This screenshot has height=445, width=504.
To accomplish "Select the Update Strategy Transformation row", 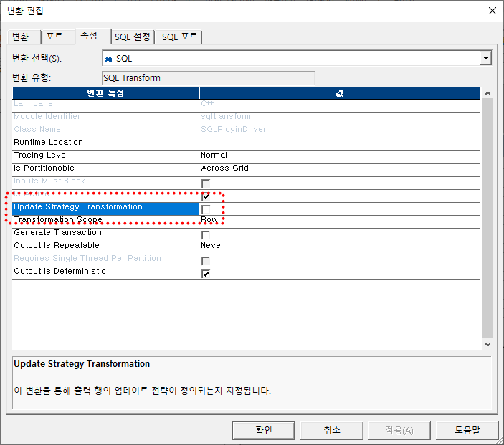I will [105, 209].
